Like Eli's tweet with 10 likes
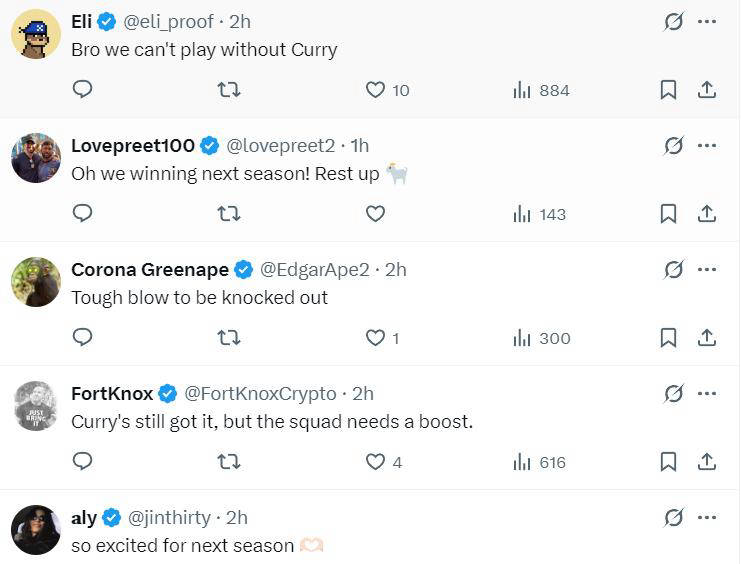Image resolution: width=741 pixels, height=564 pixels. 375,89
